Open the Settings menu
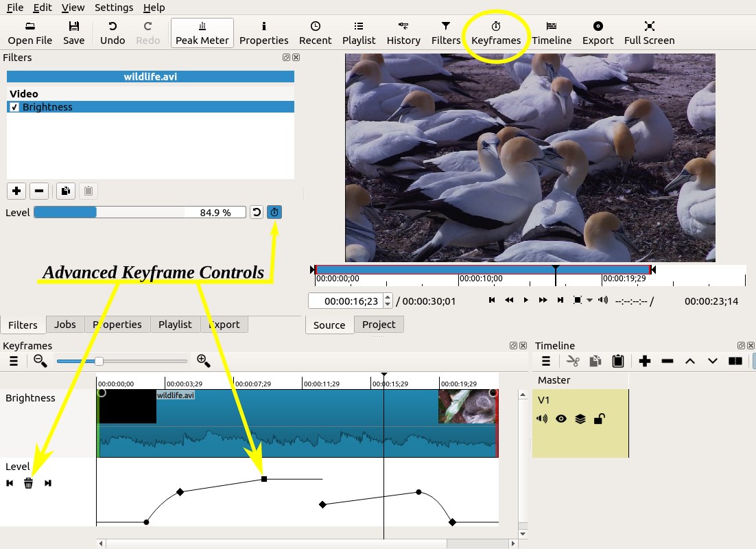The image size is (756, 549). pyautogui.click(x=114, y=8)
